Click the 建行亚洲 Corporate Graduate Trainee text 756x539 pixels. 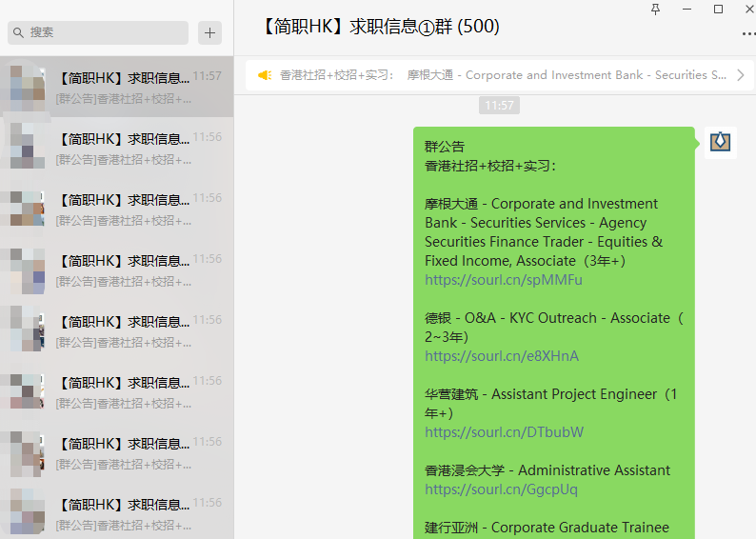pos(547,528)
